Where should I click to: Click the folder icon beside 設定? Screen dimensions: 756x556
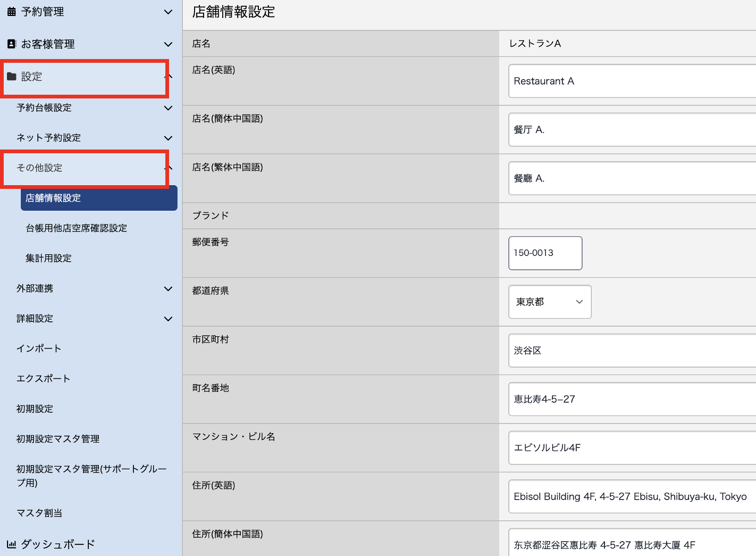tap(11, 77)
